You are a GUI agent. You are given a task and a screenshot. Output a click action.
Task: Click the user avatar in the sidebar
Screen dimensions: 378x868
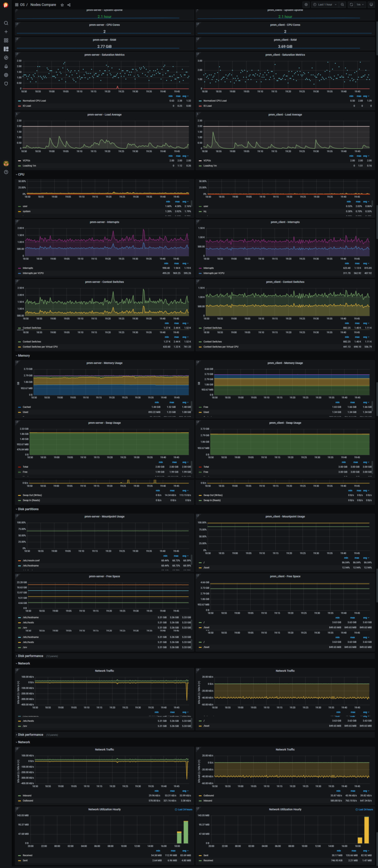pos(6,163)
